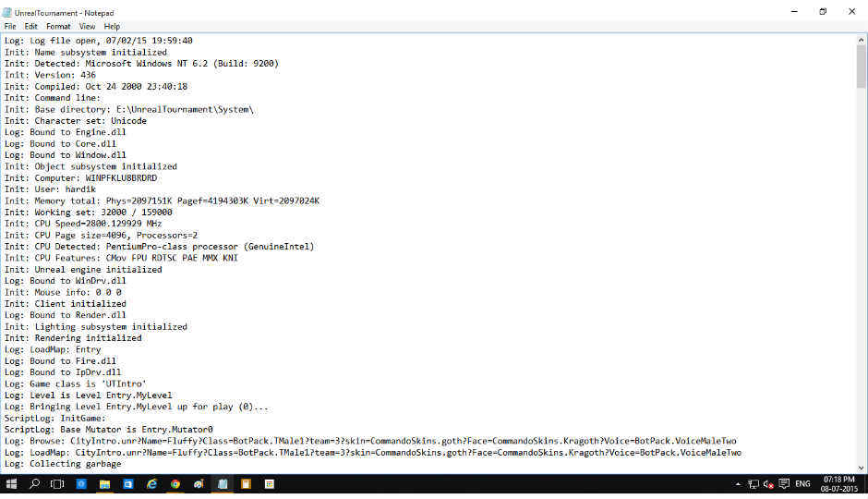Click the 'Memory total: Phys=2097151K' line
This screenshot has width=868, height=499.
click(163, 201)
